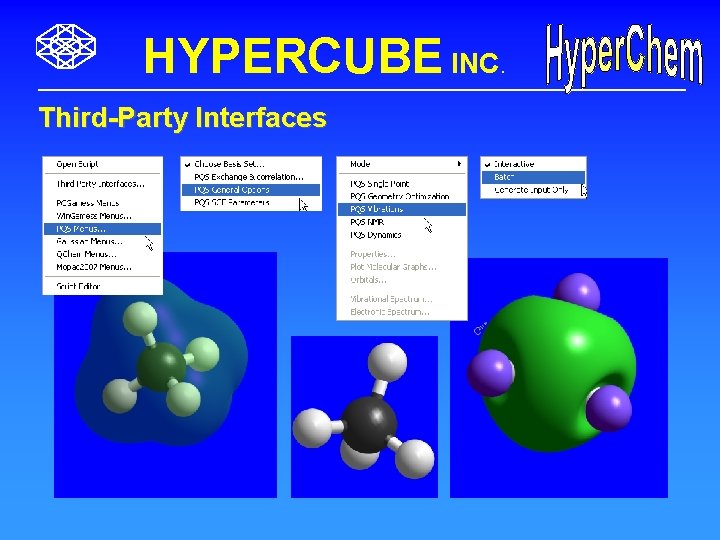Expand the Mode submenu arrow
The image size is (720, 540).
click(x=459, y=164)
